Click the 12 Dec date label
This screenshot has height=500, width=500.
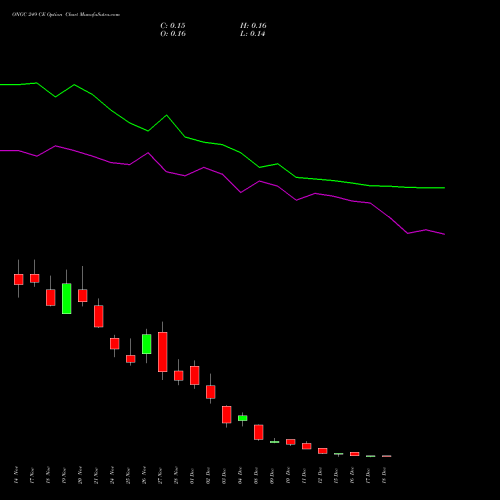(x=320, y=475)
